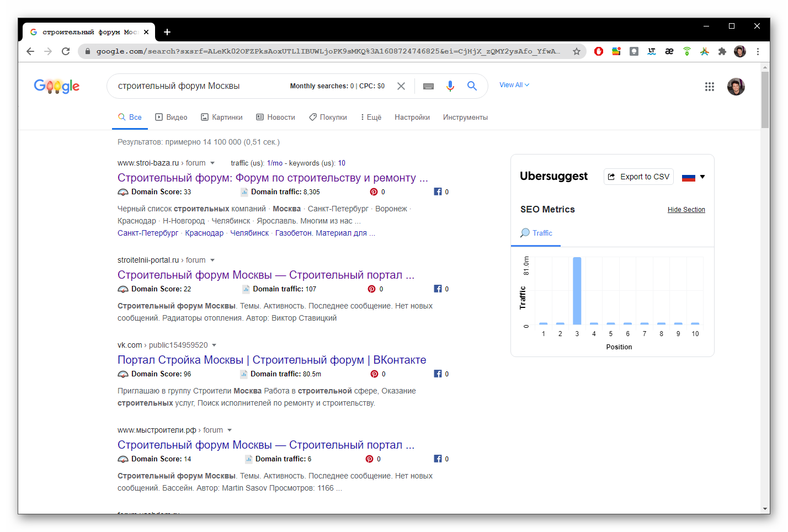The image size is (788, 532).
Task: Click the Domain traffic chart icon for stroi-baza.ru
Action: pyautogui.click(x=244, y=192)
